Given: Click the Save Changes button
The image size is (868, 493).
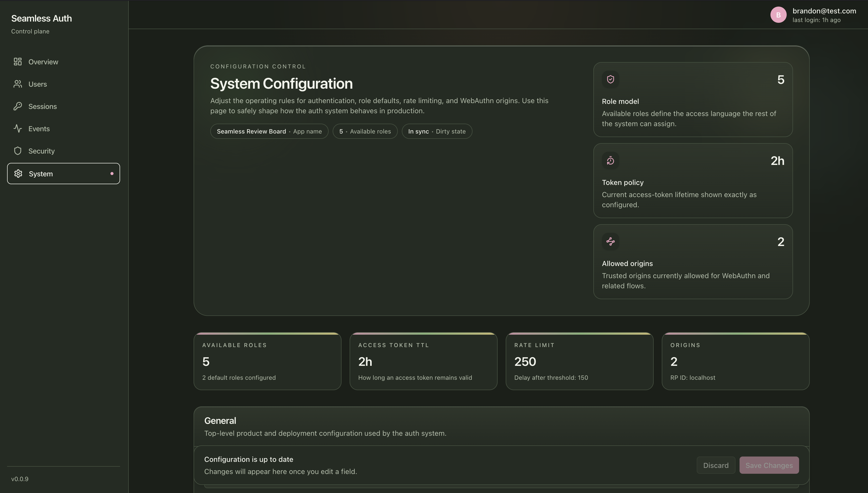Looking at the screenshot, I should [x=769, y=465].
